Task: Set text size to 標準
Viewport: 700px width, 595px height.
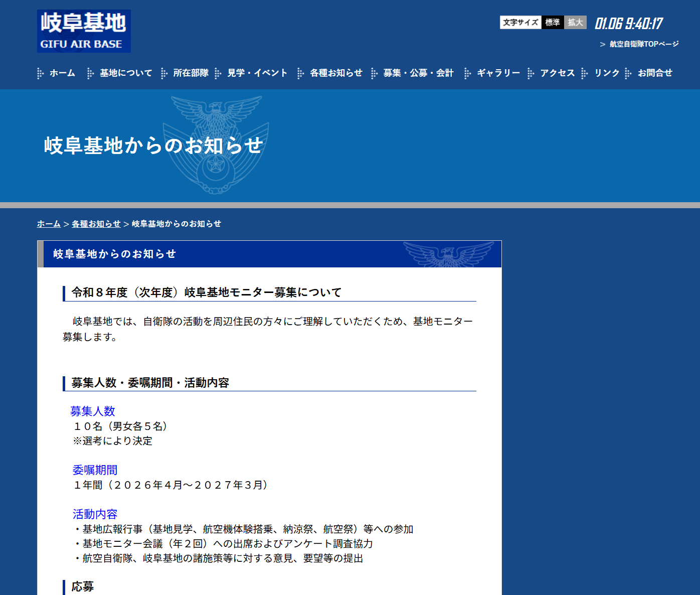Action: point(552,23)
